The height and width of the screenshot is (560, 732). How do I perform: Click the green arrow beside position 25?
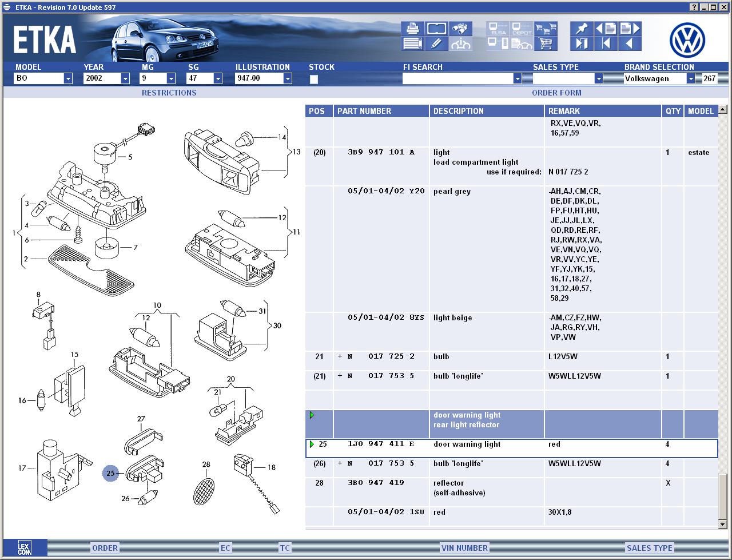pyautogui.click(x=312, y=444)
